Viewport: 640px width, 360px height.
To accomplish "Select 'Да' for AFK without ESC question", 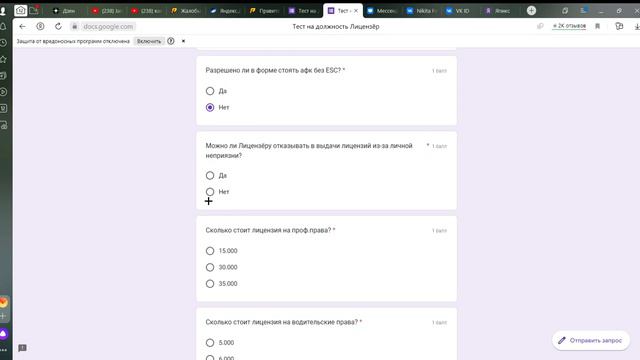I will pos(210,91).
